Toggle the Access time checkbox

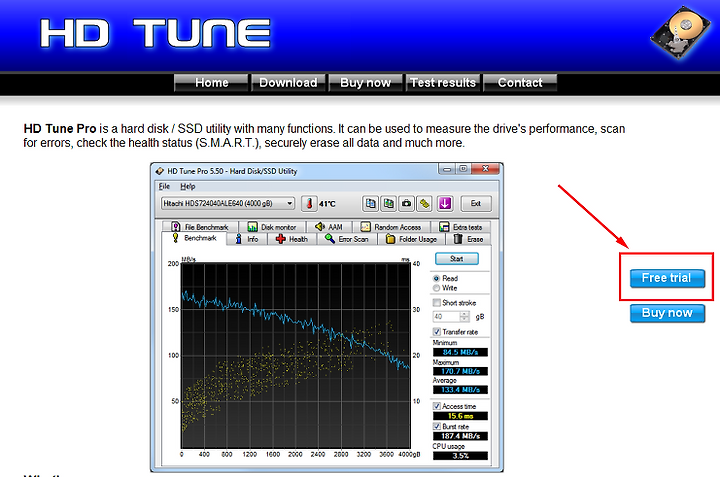point(437,406)
